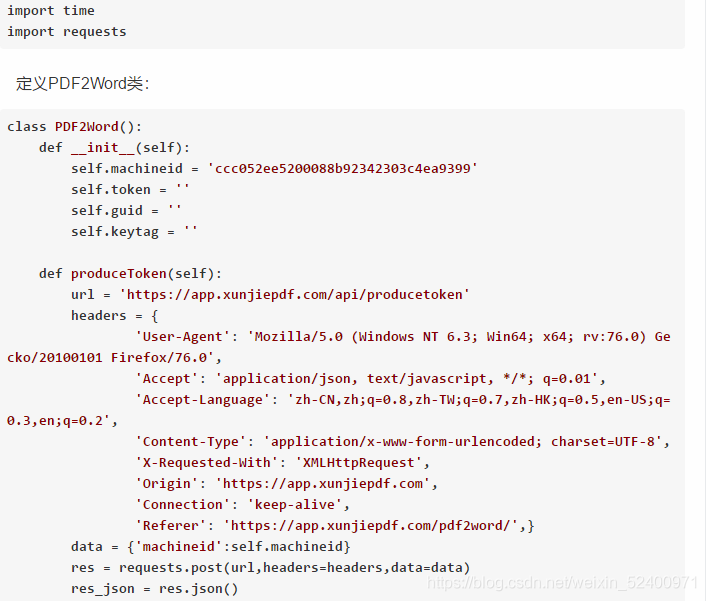The image size is (706, 601).
Task: Click the heading 定义PDF2Word类
Action: coord(83,84)
